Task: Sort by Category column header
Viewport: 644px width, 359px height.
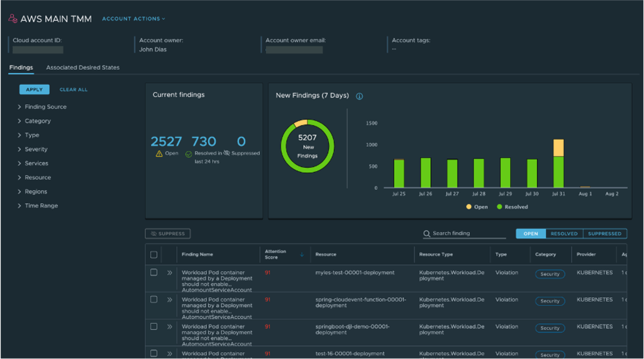Action: 545,254
